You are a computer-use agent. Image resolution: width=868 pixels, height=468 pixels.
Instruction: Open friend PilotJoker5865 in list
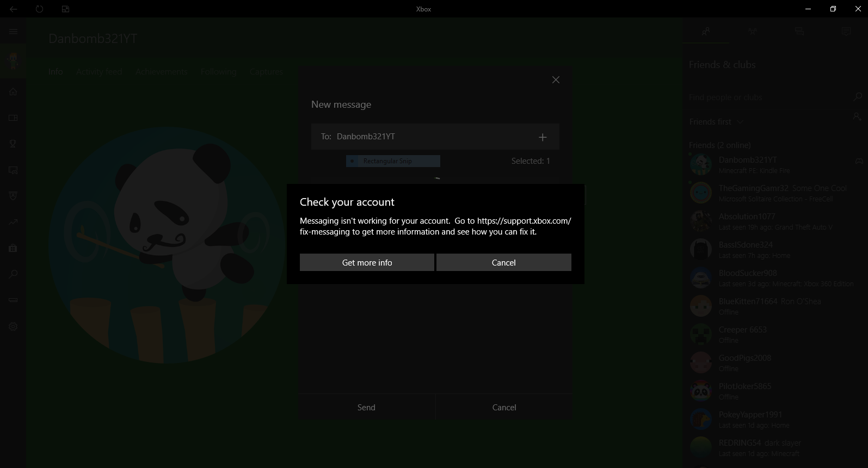point(775,391)
